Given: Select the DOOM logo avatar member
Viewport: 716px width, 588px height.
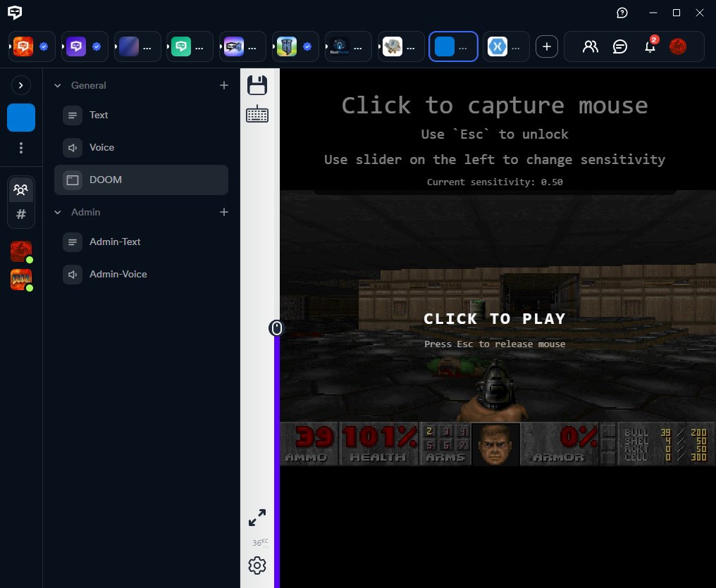Looking at the screenshot, I should click(21, 280).
